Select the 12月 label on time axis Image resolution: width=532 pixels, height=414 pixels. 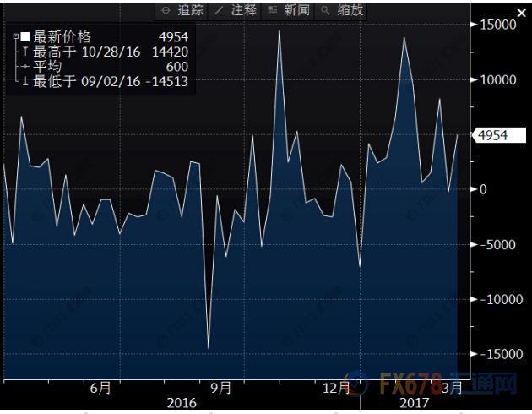click(336, 387)
